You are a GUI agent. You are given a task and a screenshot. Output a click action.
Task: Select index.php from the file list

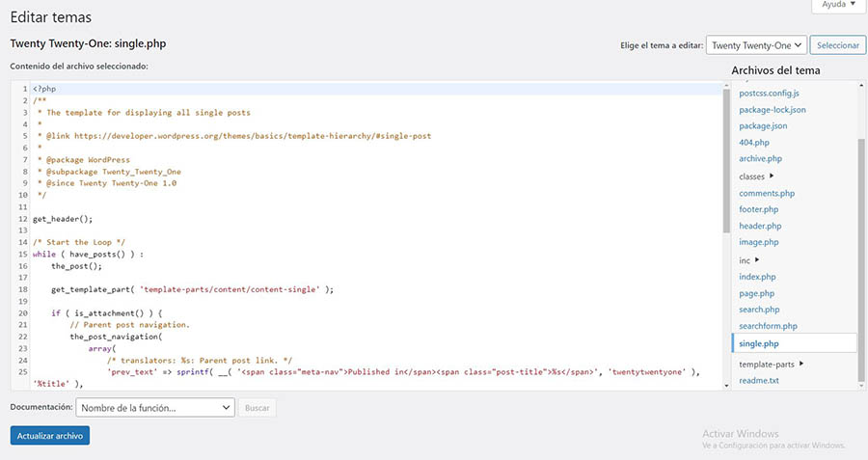tap(757, 277)
